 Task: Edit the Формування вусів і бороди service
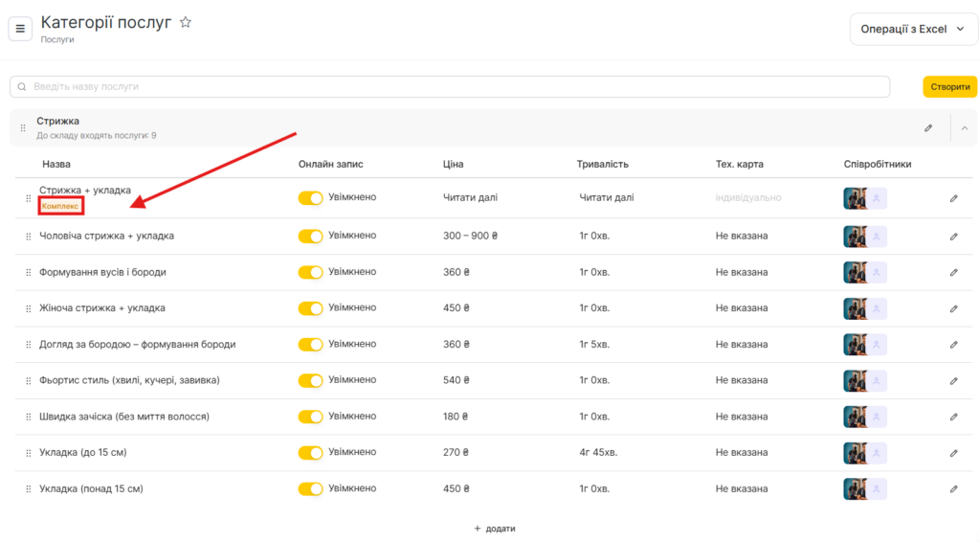pyautogui.click(x=953, y=272)
